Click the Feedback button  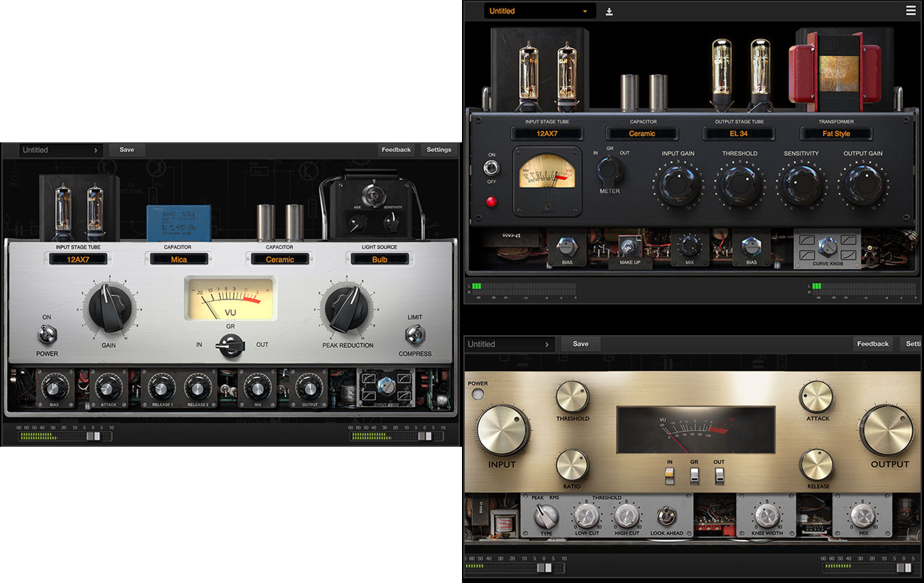pyautogui.click(x=396, y=149)
